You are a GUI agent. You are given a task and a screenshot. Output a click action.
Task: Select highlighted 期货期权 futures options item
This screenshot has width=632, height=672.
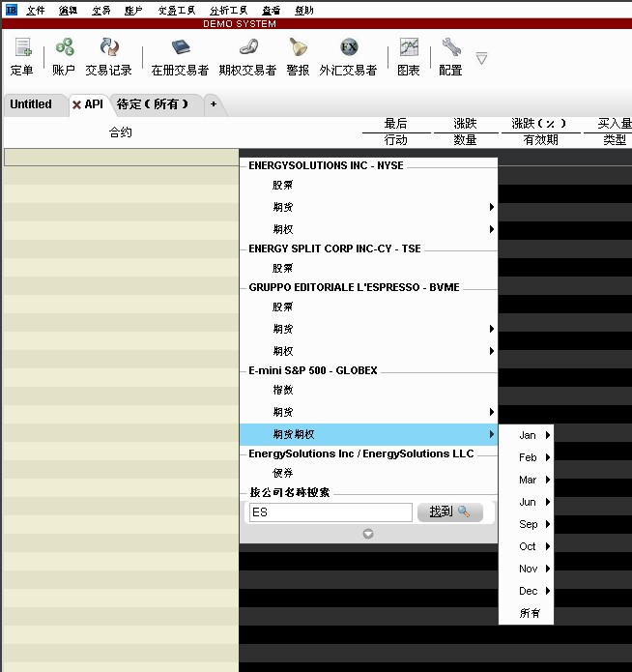click(368, 434)
